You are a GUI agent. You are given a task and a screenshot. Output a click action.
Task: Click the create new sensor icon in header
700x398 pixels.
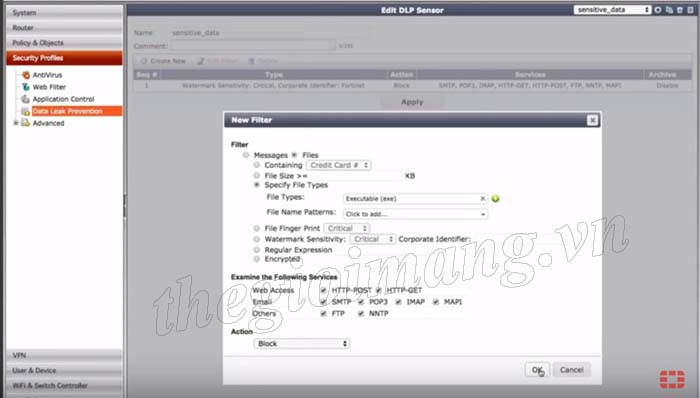pyautogui.click(x=658, y=10)
